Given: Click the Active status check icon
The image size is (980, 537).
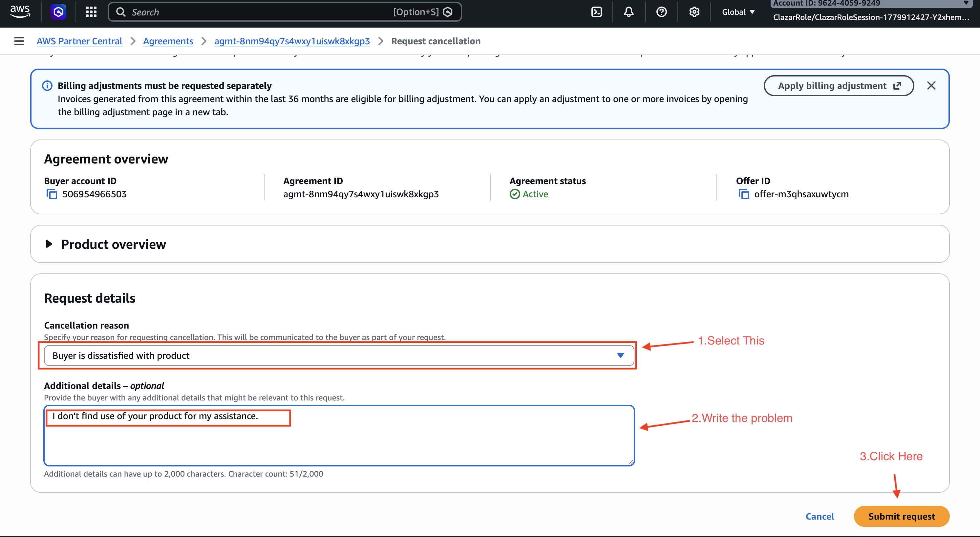Looking at the screenshot, I should (515, 194).
